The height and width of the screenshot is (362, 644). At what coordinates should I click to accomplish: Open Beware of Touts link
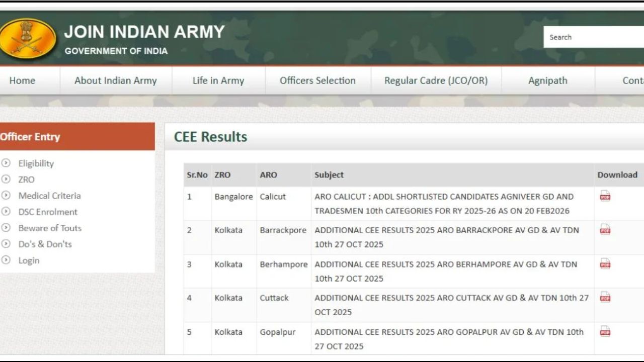50,228
